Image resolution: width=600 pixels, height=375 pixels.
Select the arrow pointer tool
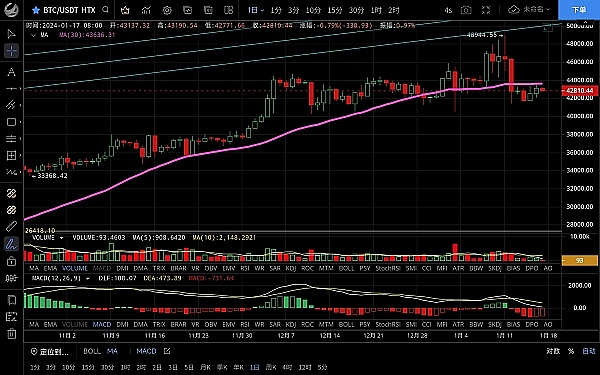(11, 34)
